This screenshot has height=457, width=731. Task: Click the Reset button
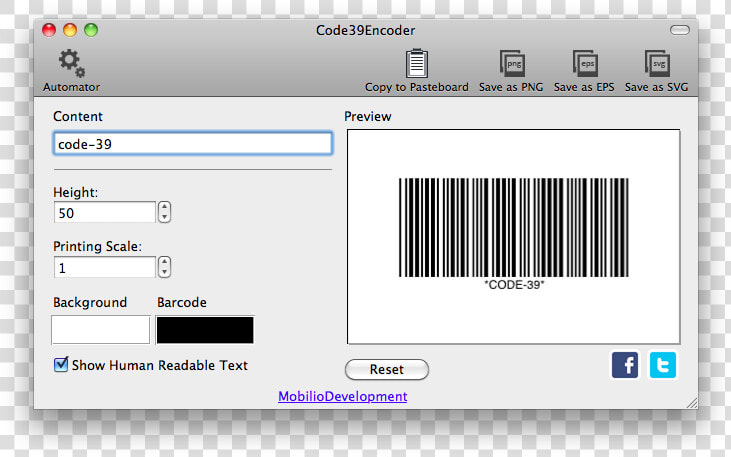tap(386, 369)
